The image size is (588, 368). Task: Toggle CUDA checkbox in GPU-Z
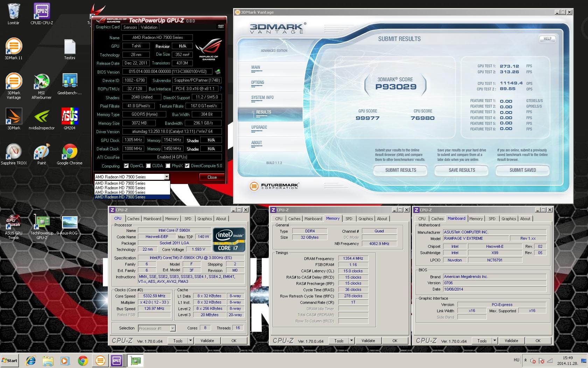tap(148, 166)
